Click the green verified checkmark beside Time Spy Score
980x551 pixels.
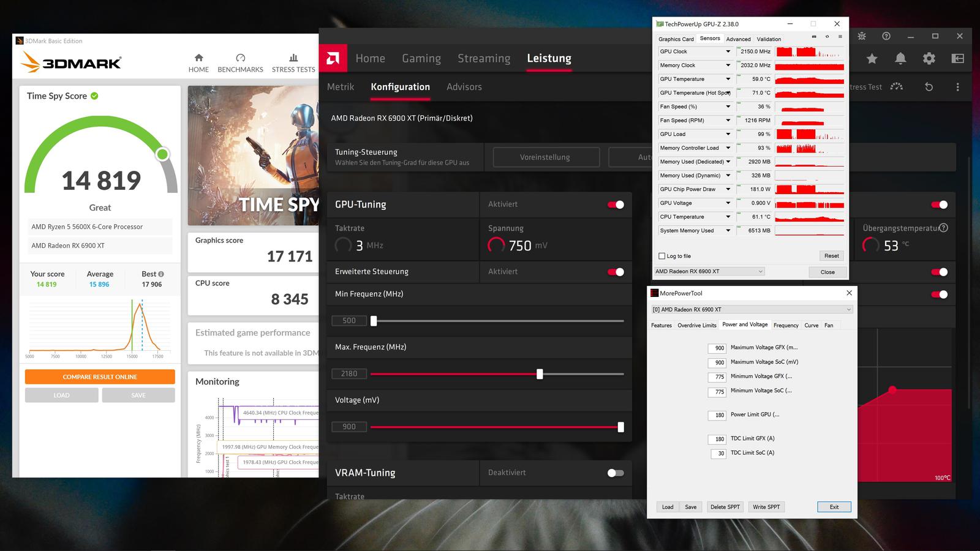point(94,96)
